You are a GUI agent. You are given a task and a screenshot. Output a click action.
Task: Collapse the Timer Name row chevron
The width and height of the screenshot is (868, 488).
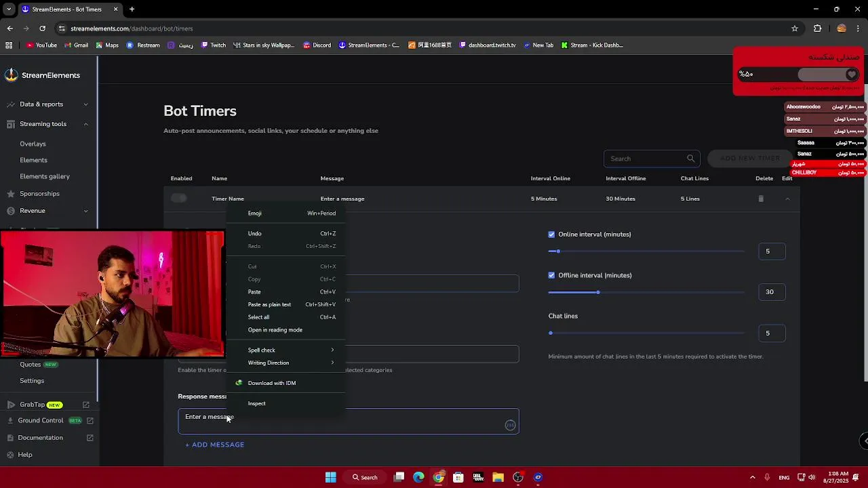(x=787, y=199)
